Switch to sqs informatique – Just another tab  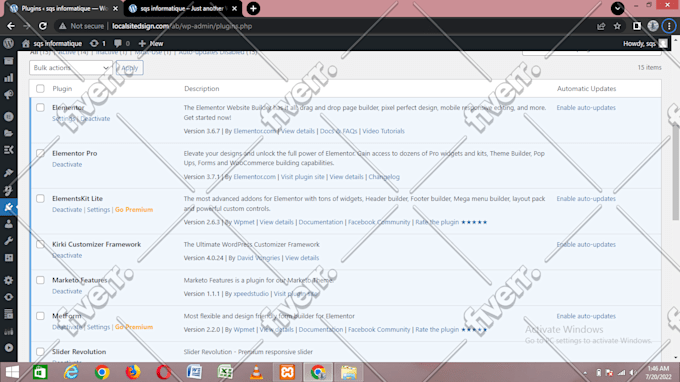click(x=183, y=8)
